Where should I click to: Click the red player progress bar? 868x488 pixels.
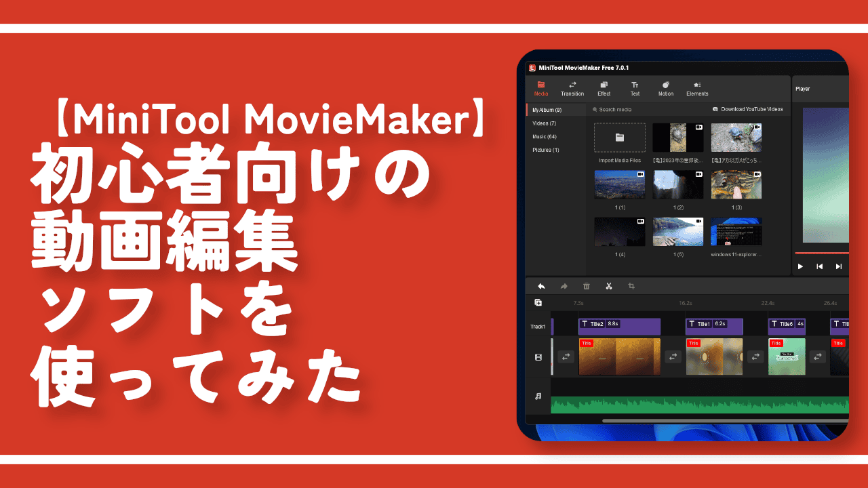coord(822,253)
